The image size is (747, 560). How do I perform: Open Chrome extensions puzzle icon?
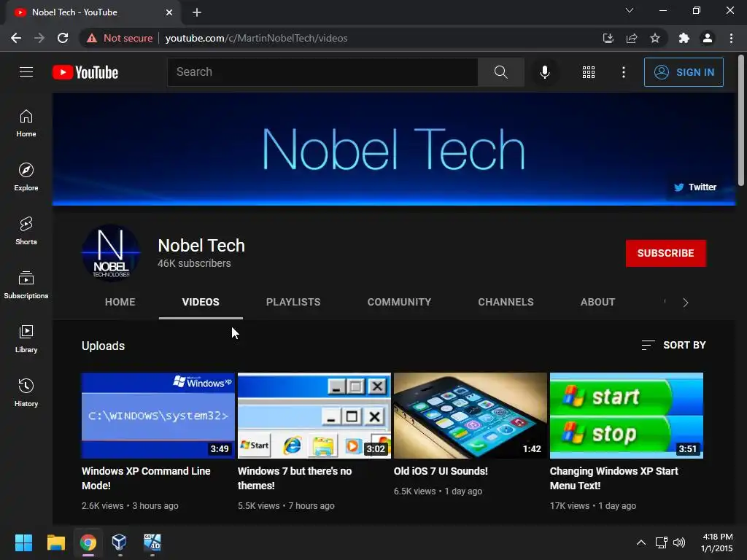(x=684, y=38)
